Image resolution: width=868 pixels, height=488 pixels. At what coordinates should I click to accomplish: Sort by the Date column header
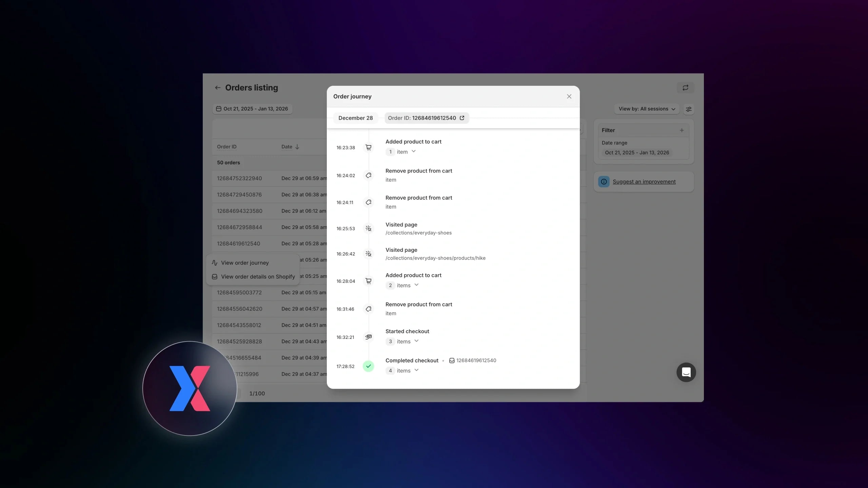pyautogui.click(x=287, y=147)
